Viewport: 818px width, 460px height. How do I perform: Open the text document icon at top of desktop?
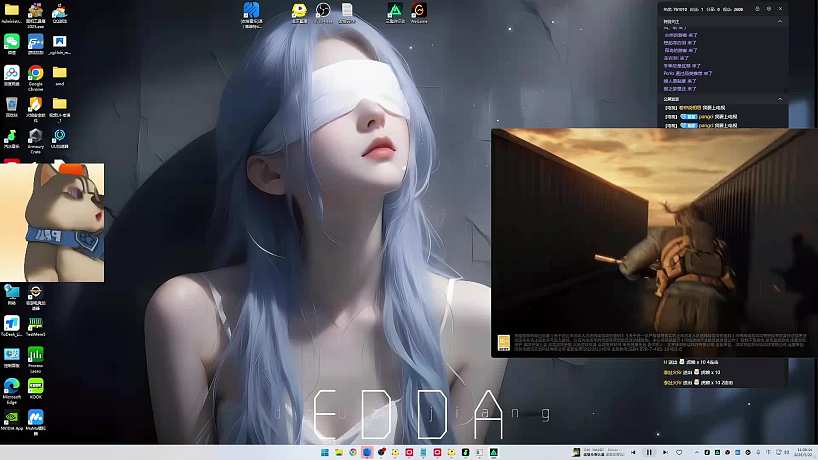tap(347, 13)
